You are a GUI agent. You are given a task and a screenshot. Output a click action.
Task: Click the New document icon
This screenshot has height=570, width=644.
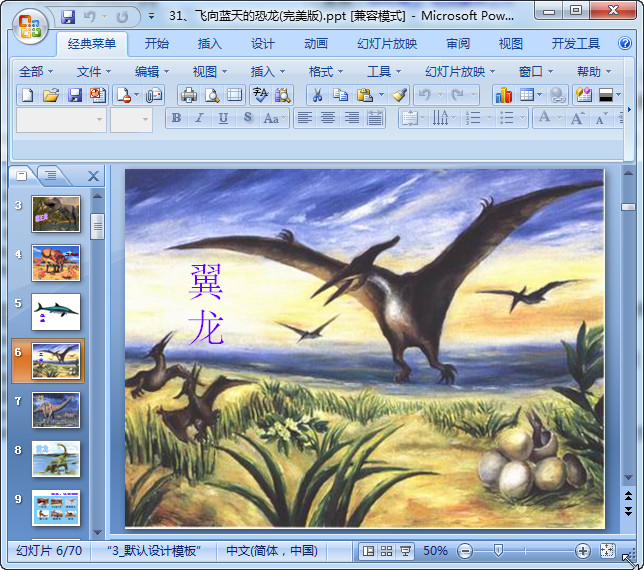[x=27, y=95]
